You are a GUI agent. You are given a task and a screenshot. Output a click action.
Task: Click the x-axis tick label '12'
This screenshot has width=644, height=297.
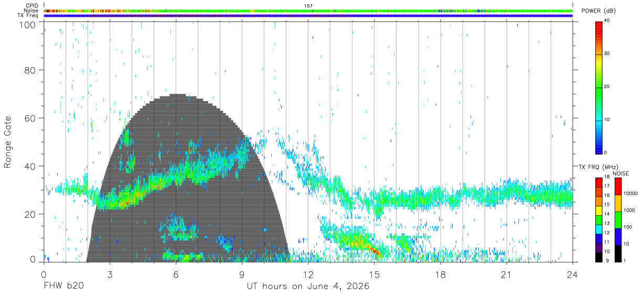click(x=308, y=274)
